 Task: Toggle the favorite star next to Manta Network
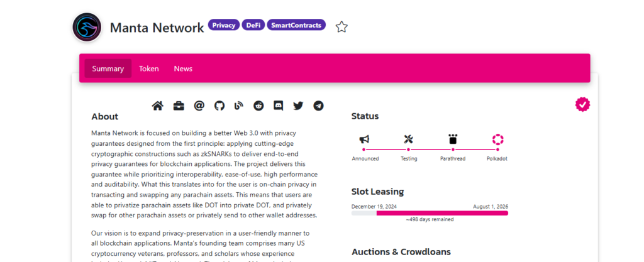[341, 27]
